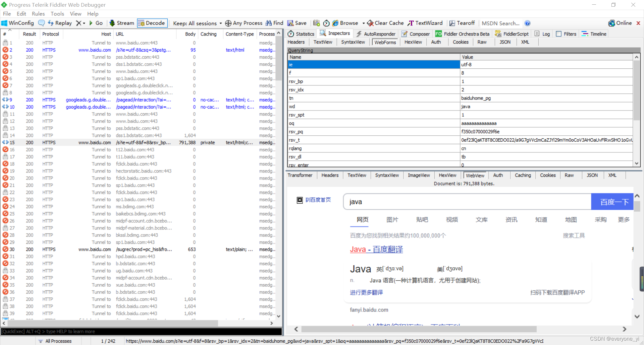Select the response Transformer tab
The width and height of the screenshot is (644, 345).
pos(300,175)
